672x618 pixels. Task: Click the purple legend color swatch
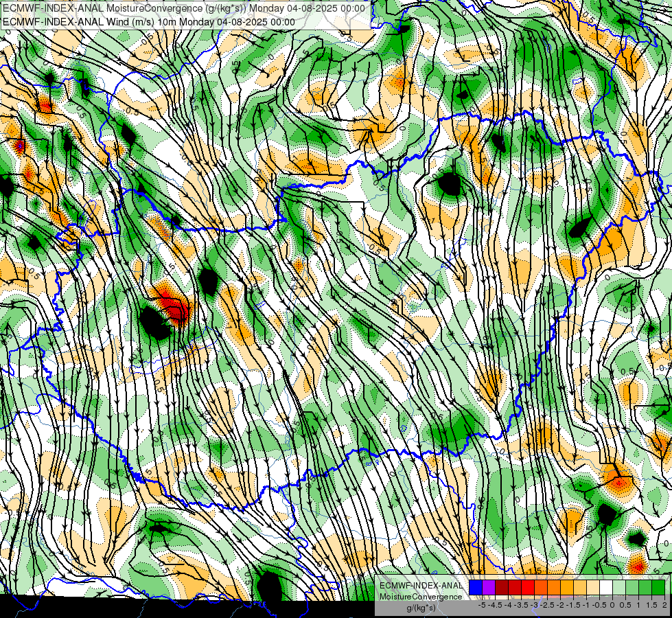click(x=489, y=588)
